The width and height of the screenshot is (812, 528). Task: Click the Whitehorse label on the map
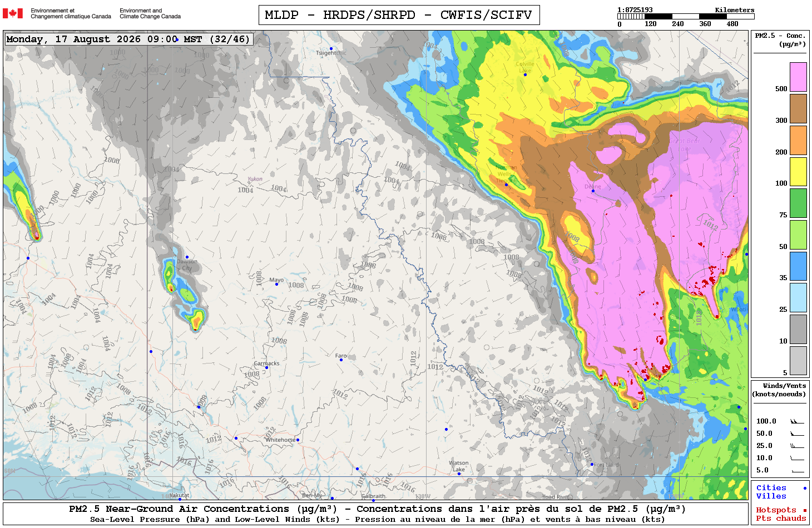pyautogui.click(x=280, y=440)
